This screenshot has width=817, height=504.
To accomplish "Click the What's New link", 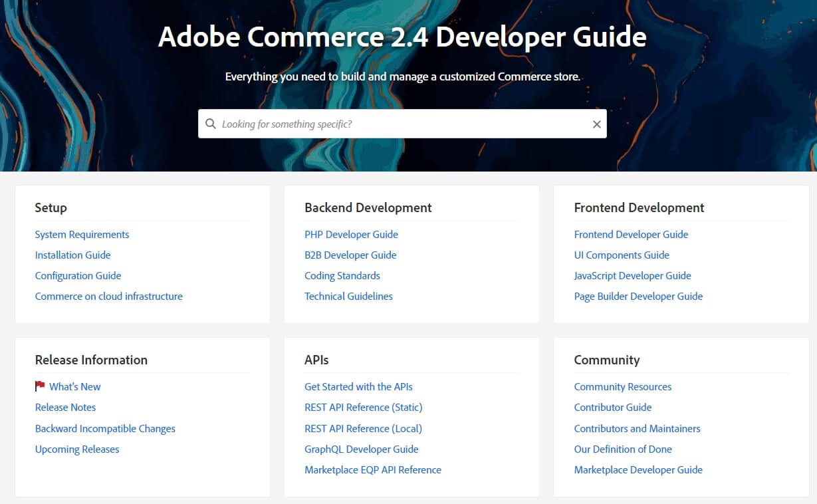I will [75, 386].
